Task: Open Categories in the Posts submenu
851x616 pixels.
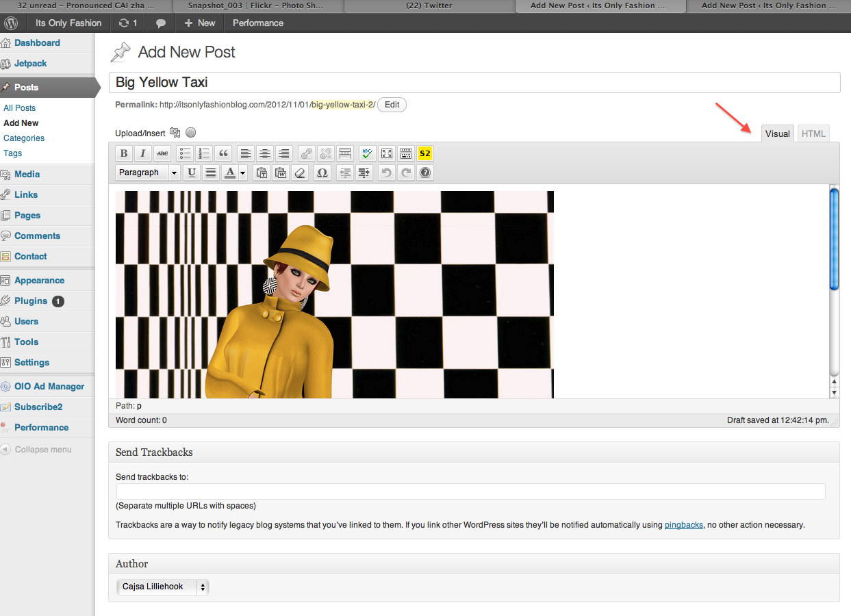Action: point(24,138)
